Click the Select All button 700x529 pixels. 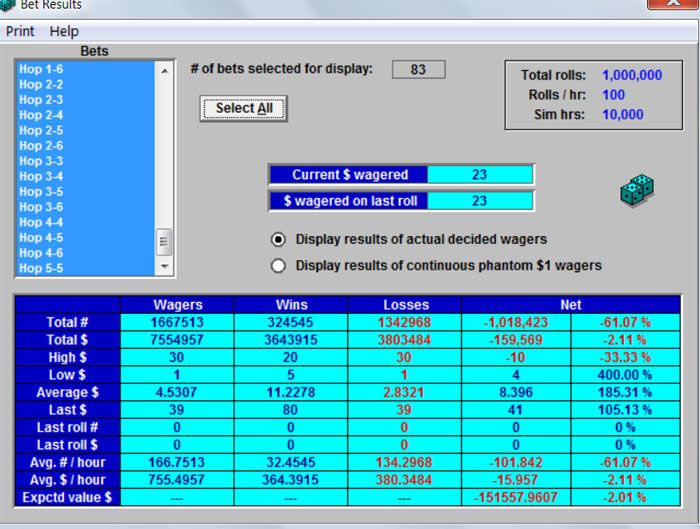point(244,108)
